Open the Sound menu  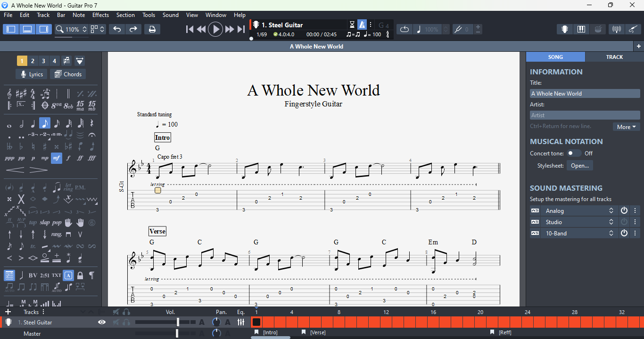171,15
